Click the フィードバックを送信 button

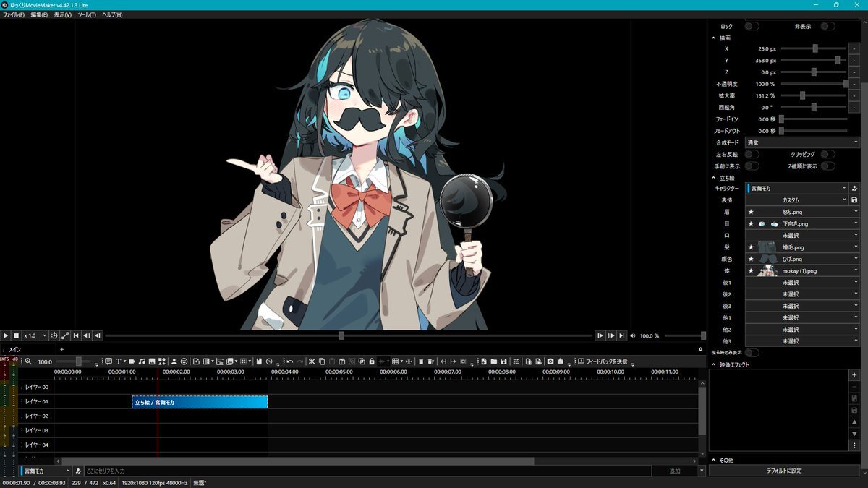tap(602, 361)
